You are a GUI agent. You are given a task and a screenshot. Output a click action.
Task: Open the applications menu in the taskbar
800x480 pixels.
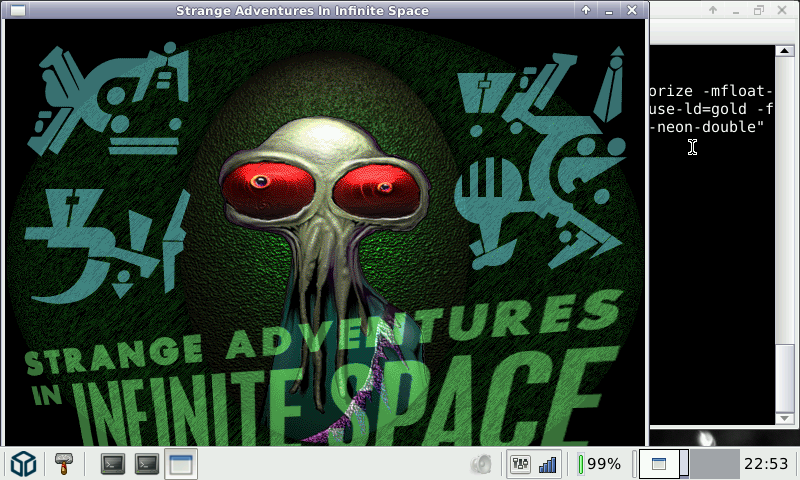click(23, 464)
